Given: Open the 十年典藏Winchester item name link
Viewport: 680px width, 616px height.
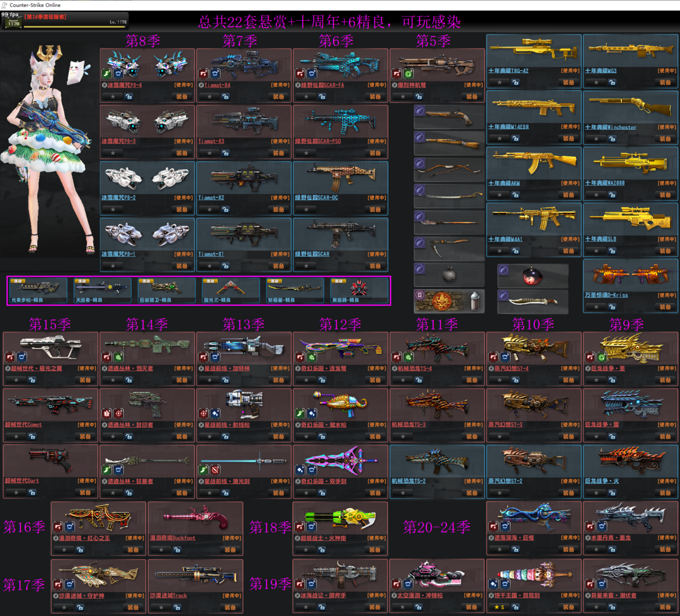Looking at the screenshot, I should 610,127.
